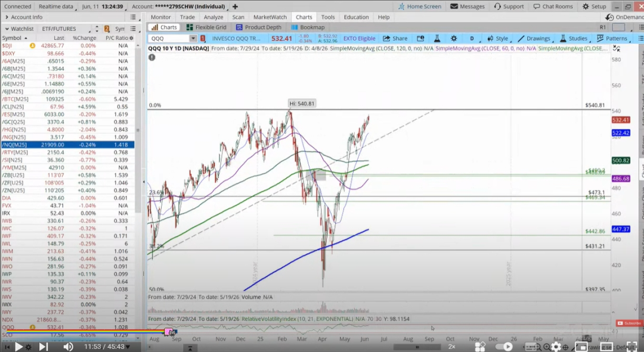Click the exclamation notice on the chart
644x352 pixels.
[x=152, y=57]
